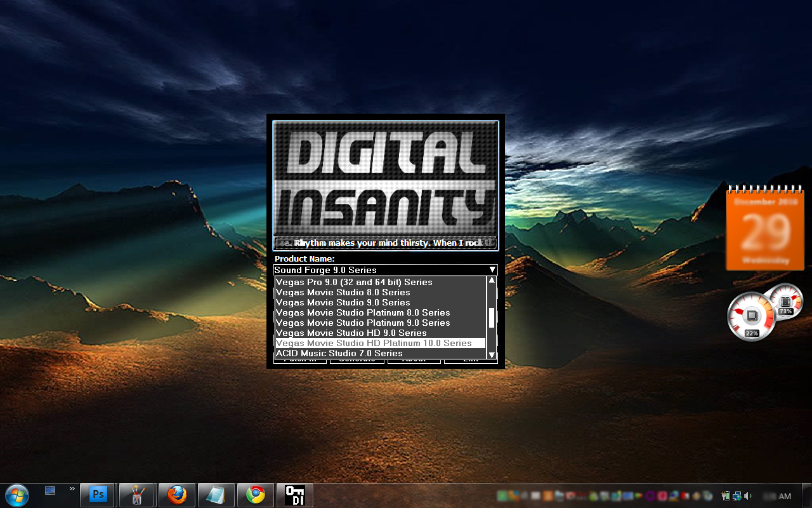
Task: Click the taskbar clock
Action: (777, 496)
